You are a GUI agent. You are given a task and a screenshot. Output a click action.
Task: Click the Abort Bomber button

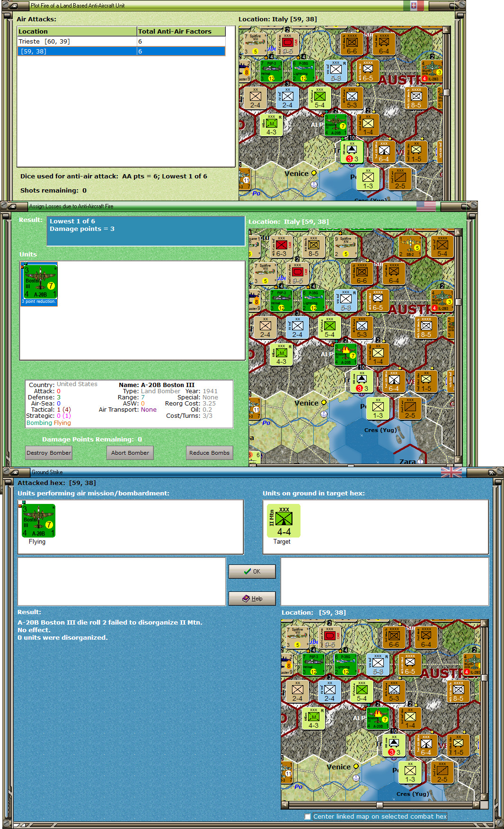[x=130, y=453]
